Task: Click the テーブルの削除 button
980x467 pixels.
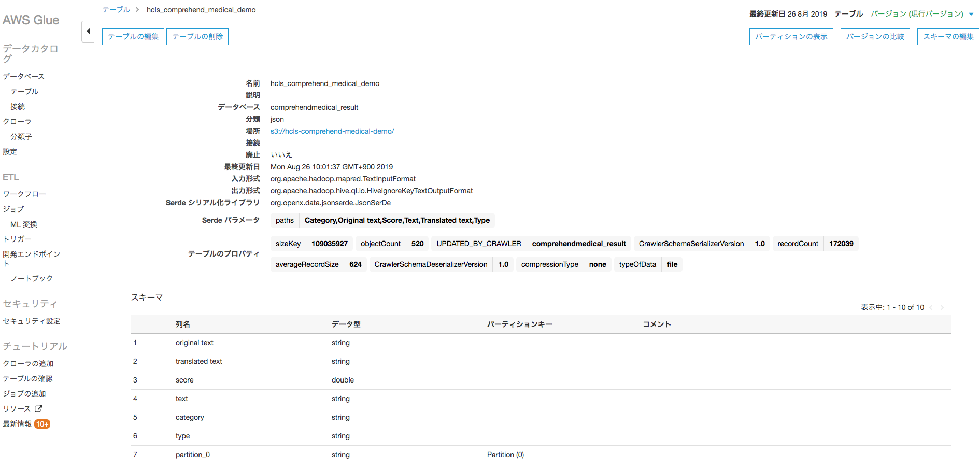Action: [x=197, y=36]
